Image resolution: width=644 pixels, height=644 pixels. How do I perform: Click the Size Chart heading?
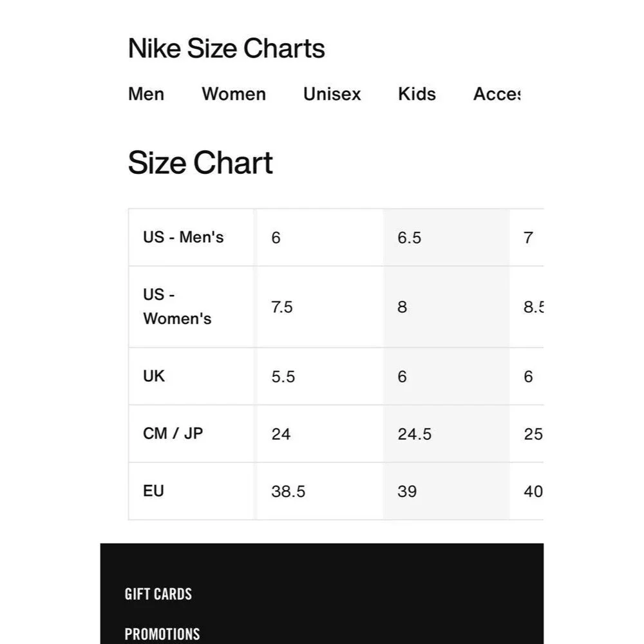click(201, 162)
